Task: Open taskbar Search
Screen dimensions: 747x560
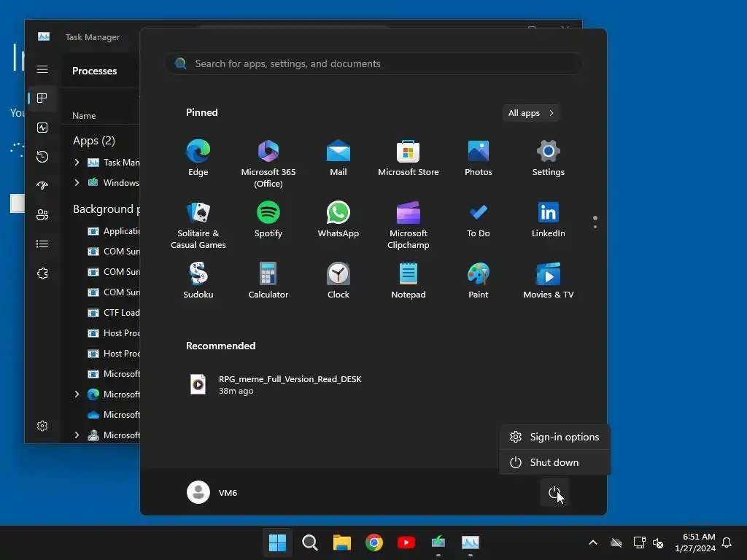Action: [309, 542]
